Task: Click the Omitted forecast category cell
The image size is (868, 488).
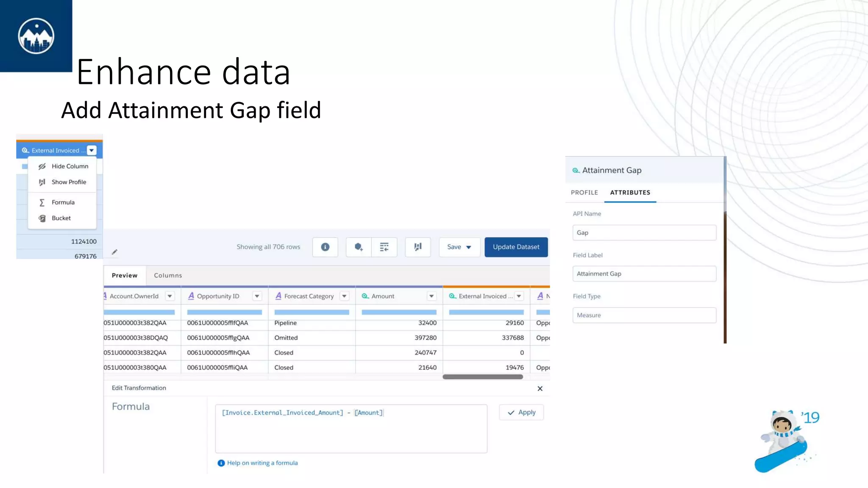Action: (x=312, y=338)
